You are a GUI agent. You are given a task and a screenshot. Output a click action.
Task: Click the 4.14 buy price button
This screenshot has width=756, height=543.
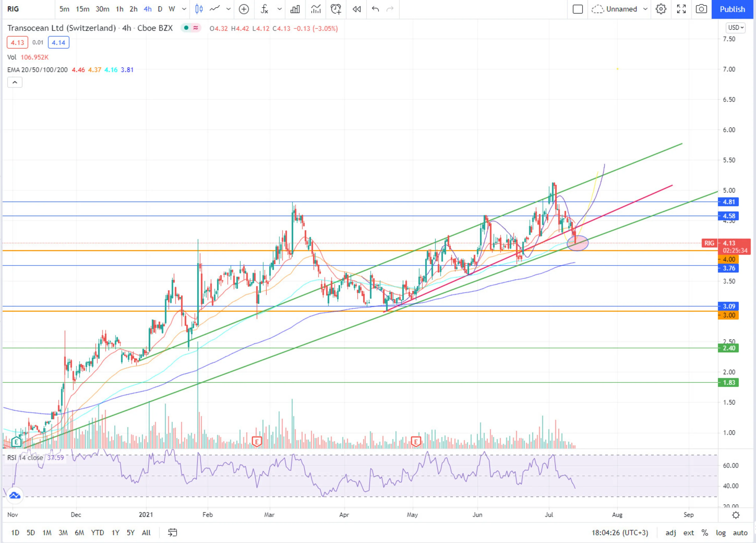point(59,43)
